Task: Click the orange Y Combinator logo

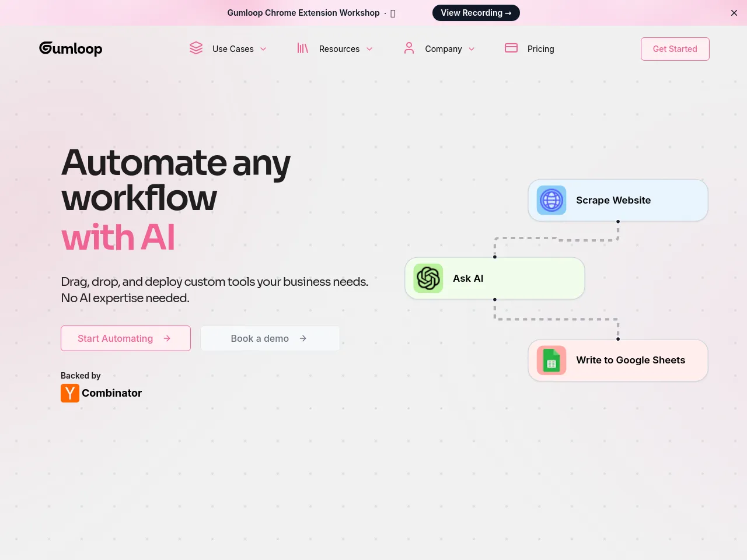Action: click(x=70, y=393)
